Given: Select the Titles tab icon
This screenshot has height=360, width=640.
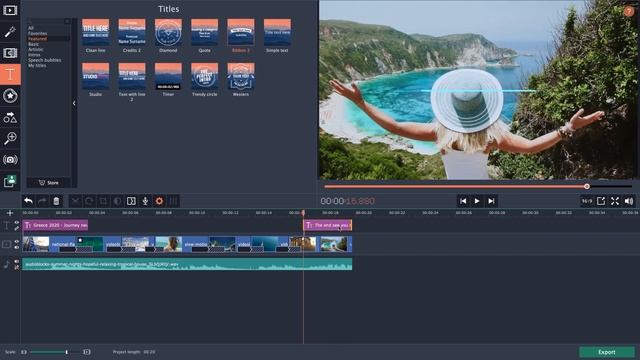Looking at the screenshot, I should point(10,74).
